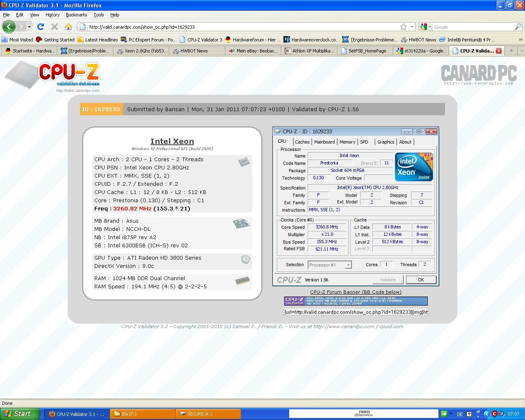This screenshot has height=420, width=525.
Task: Switch to the st314220a - Google tab
Action: [422, 51]
